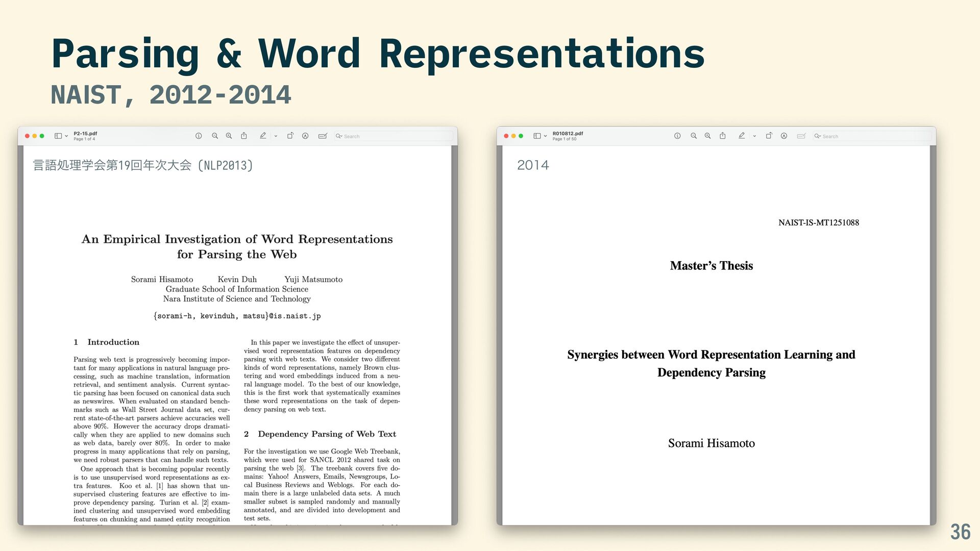
Task: Select the Highlight pen in P2-15.pdf window
Action: (263, 136)
